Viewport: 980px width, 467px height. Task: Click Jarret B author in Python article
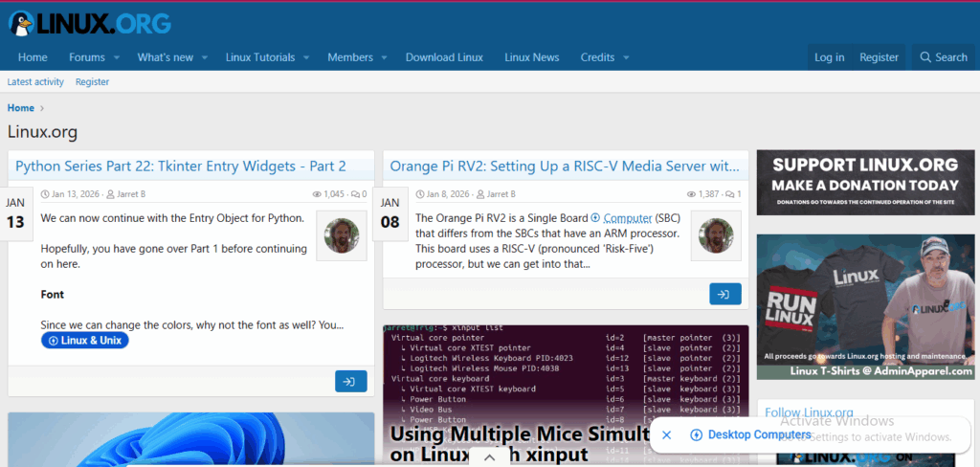tap(130, 194)
